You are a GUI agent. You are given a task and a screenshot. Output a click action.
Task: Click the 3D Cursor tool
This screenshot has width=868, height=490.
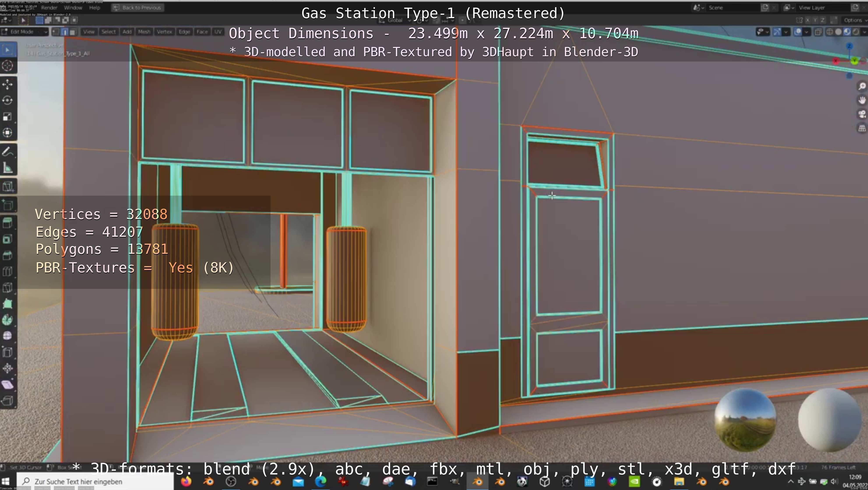7,66
